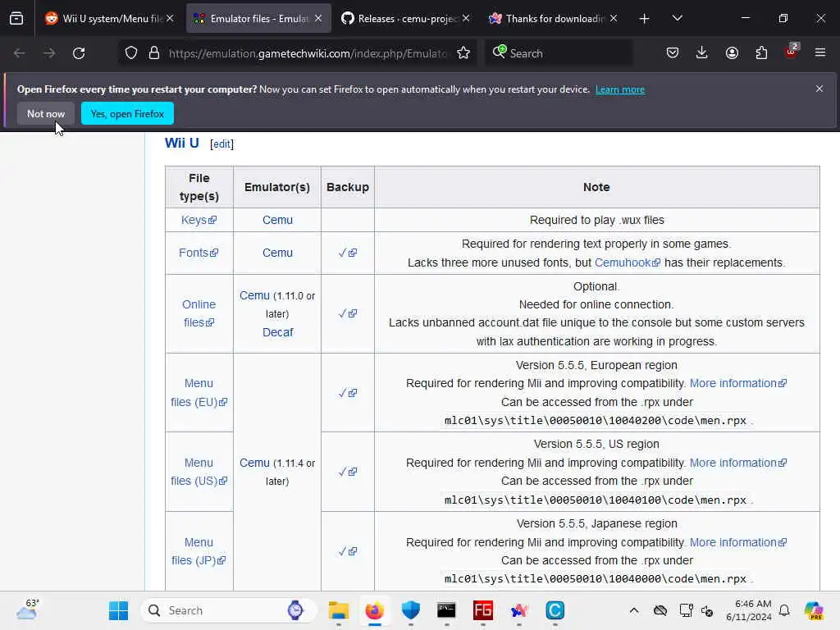The height and width of the screenshot is (630, 840).
Task: Open Firefox View tab overview icon
Action: pyautogui.click(x=16, y=18)
